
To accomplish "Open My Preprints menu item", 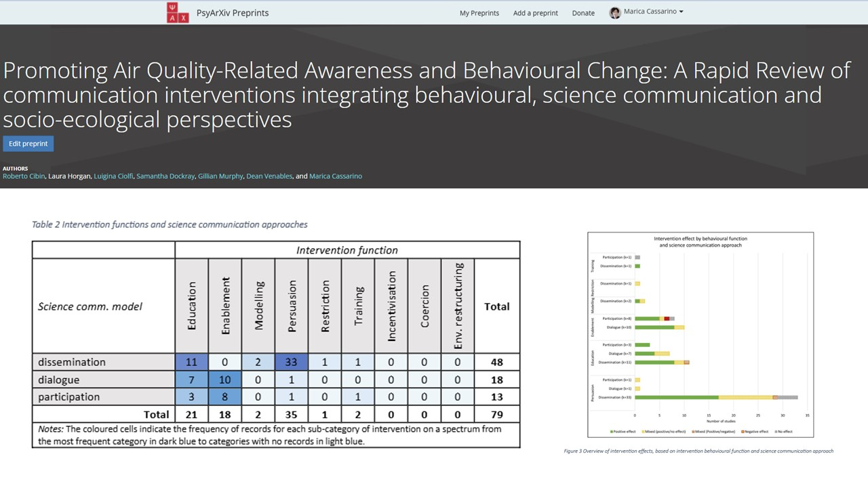I will pos(479,13).
